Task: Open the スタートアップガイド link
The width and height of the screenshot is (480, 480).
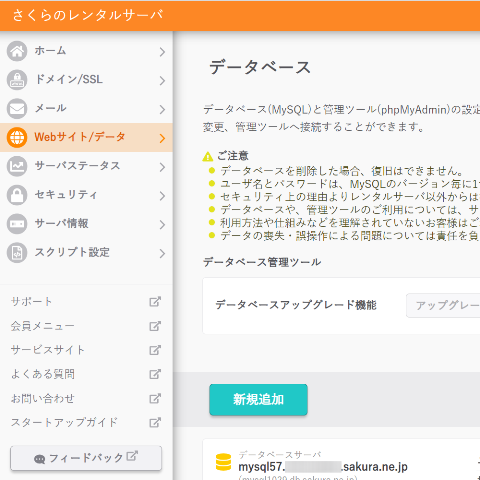Action: coord(64,422)
